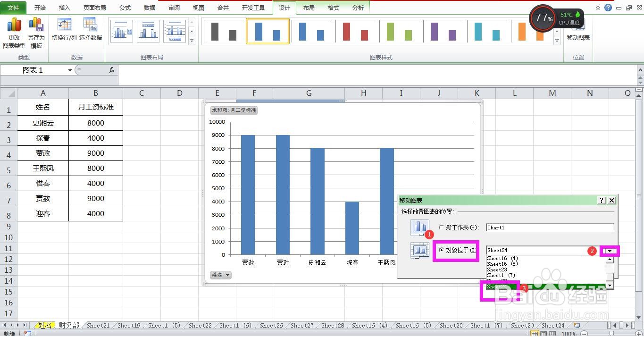Click the Chart1 sheet name field
Screen dimensions: 644x337
[x=550, y=227]
